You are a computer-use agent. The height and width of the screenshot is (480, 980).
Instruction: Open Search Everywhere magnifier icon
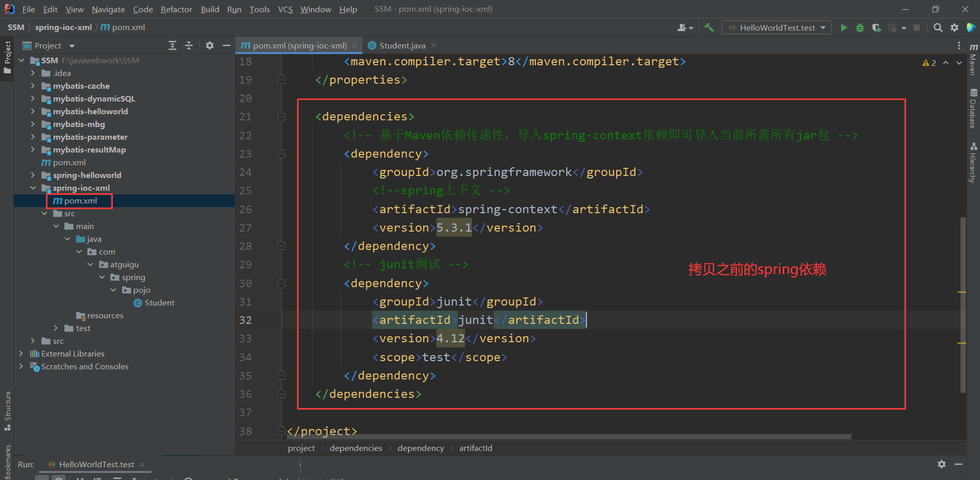click(x=938, y=28)
